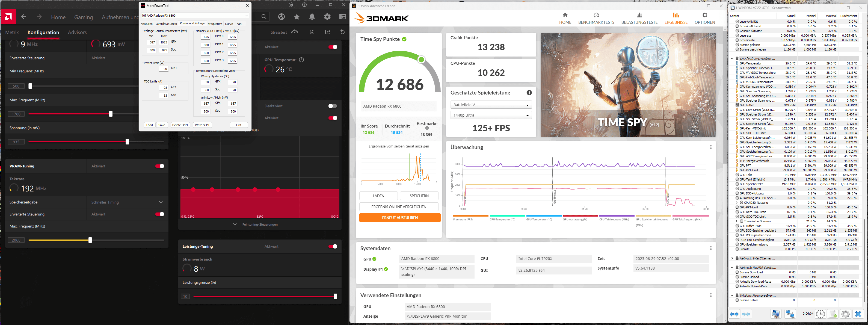This screenshot has height=325, width=868.
Task: Expand Feintuning-Steuerungen chevron
Action: (x=235, y=224)
